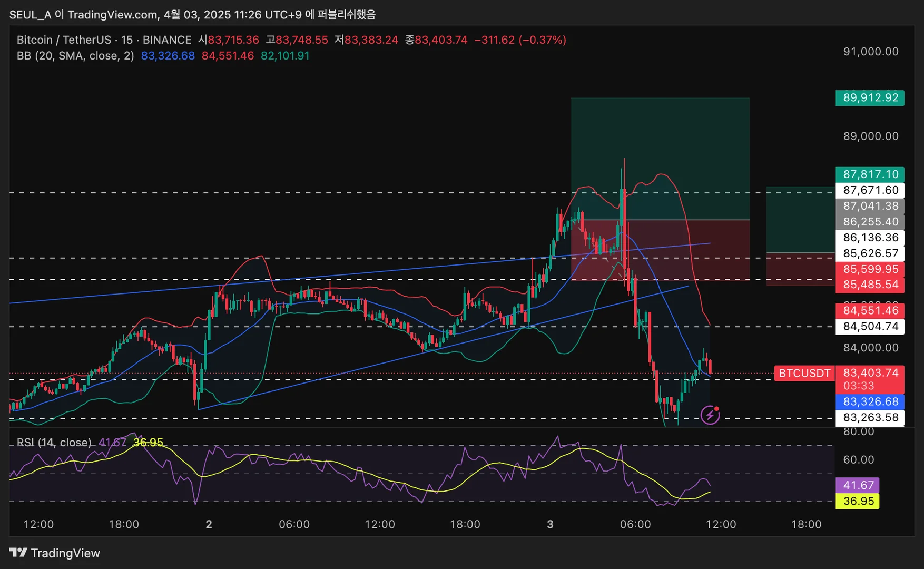Click the Bitcoin / TetherUS · 15 · BINANCE title
Image resolution: width=924 pixels, height=569 pixels.
coord(104,40)
